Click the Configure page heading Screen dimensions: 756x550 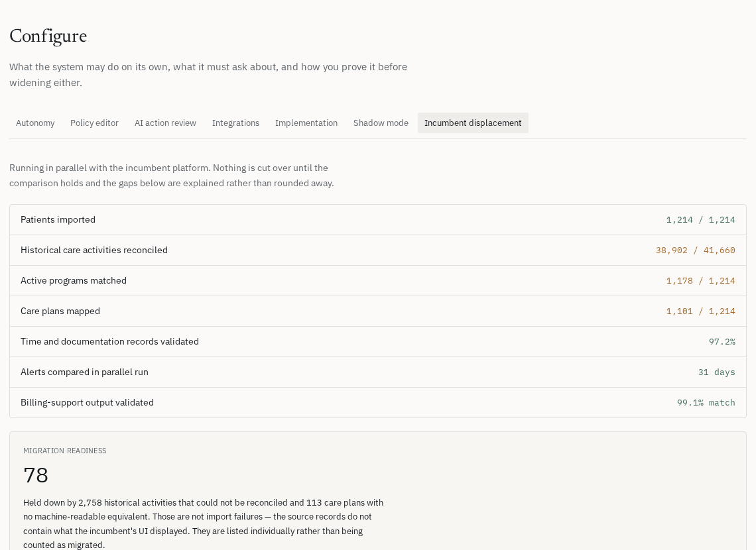pyautogui.click(x=48, y=36)
